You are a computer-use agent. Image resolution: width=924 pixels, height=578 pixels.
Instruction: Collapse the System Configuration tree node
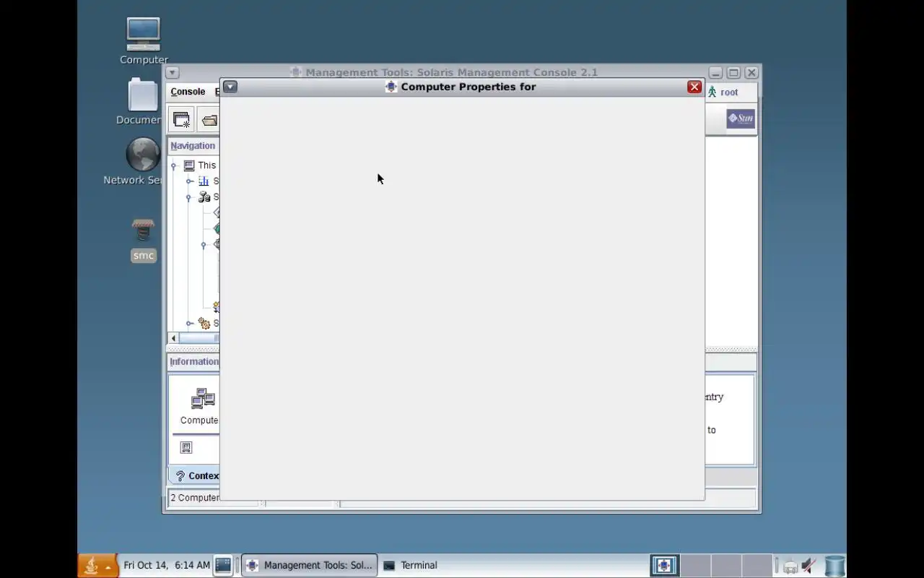click(x=189, y=197)
